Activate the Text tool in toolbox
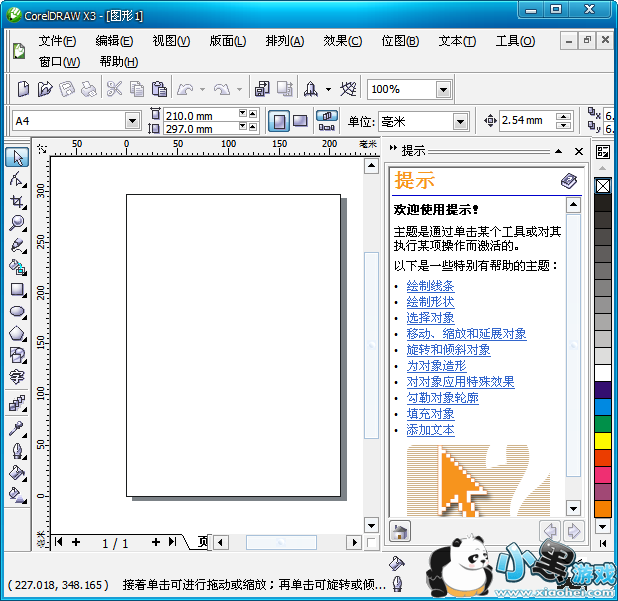This screenshot has height=601, width=618. coord(17,377)
